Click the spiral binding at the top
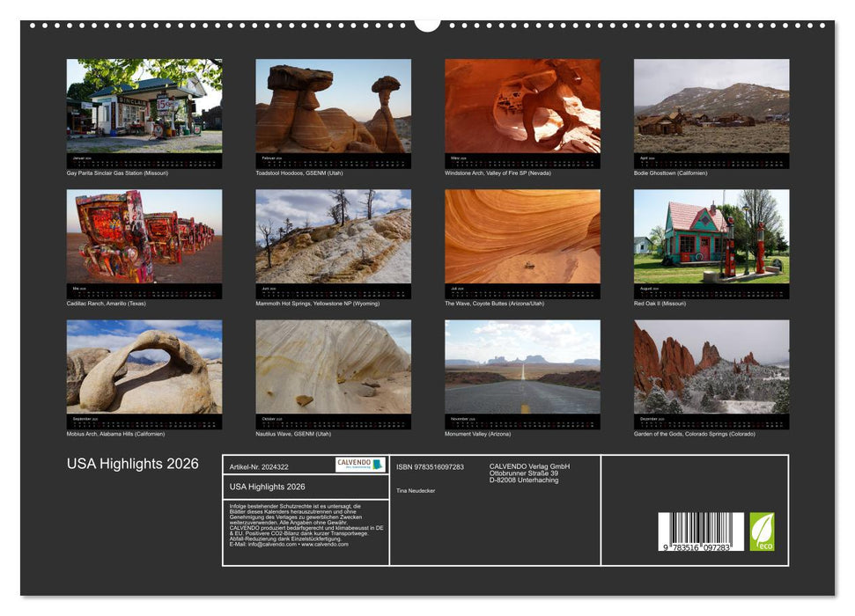 220,26
